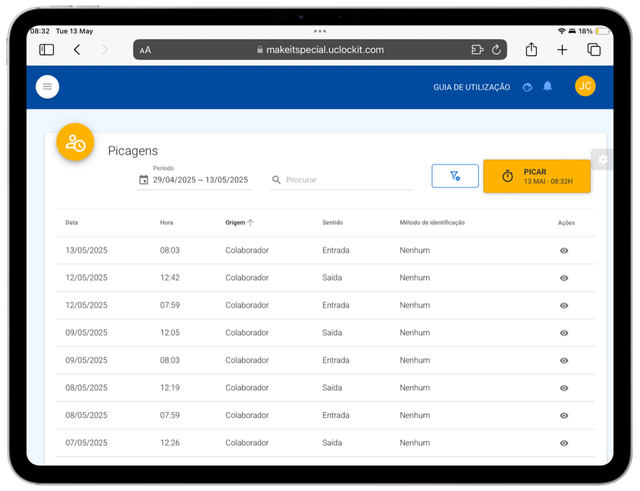Open the Período date range picker
Screen dimensions: 640x491
point(194,180)
